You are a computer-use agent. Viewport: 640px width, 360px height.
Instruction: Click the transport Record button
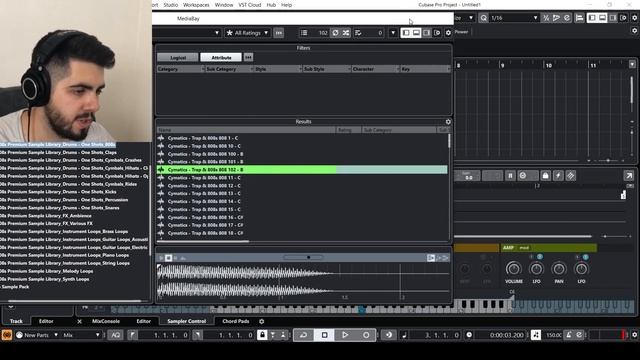coord(366,335)
